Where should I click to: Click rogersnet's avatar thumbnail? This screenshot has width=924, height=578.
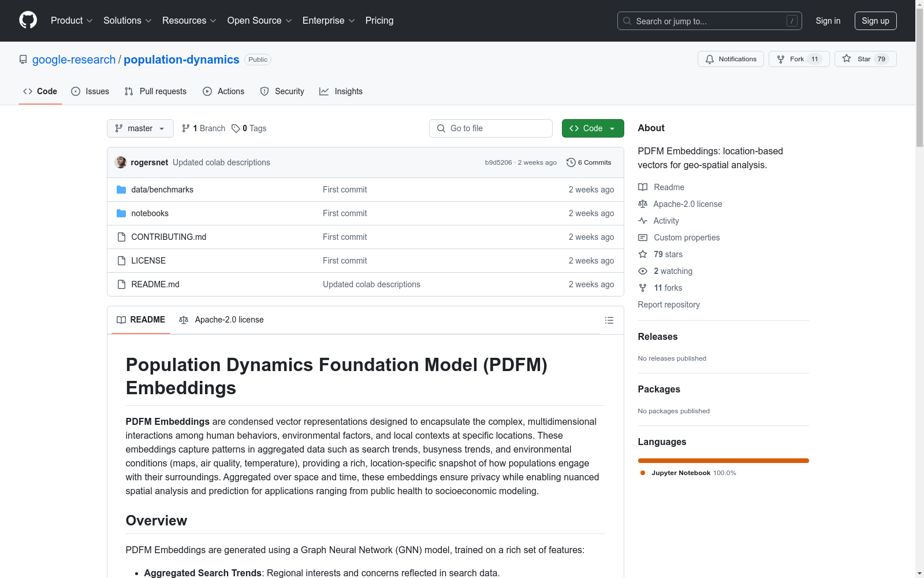tap(121, 162)
